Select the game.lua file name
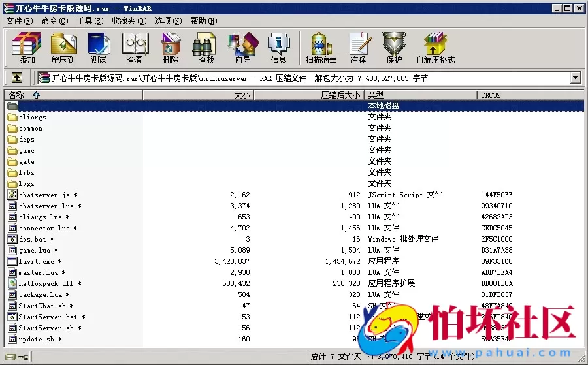Viewport: 588px width, 365px height. (x=39, y=250)
